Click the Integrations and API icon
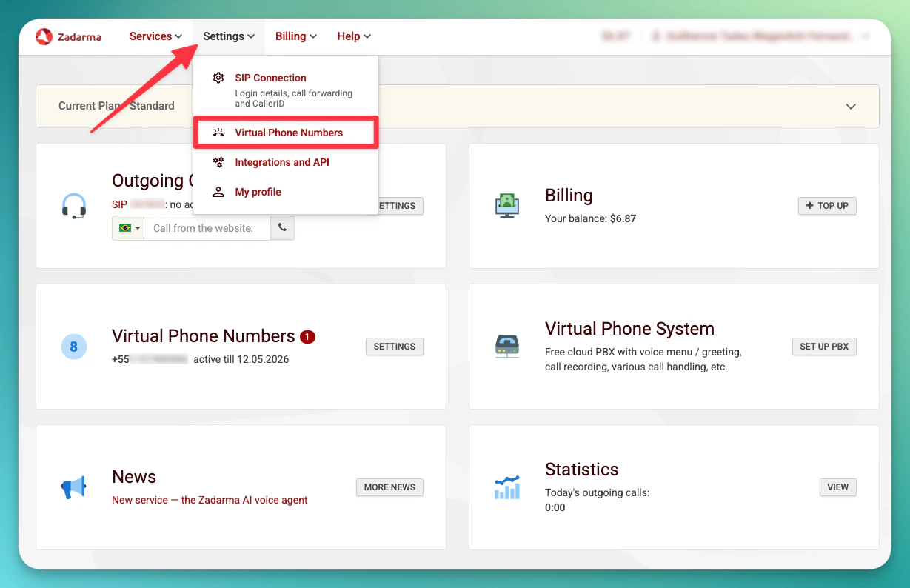 tap(218, 161)
